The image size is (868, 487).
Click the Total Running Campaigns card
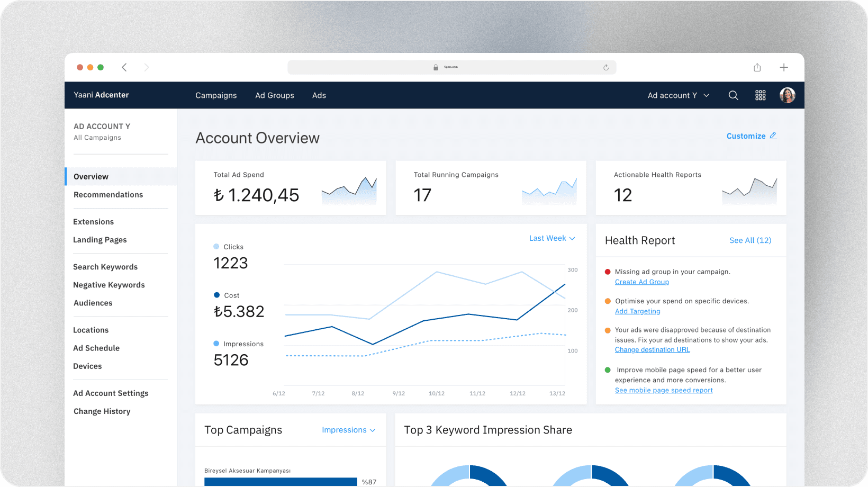point(491,188)
